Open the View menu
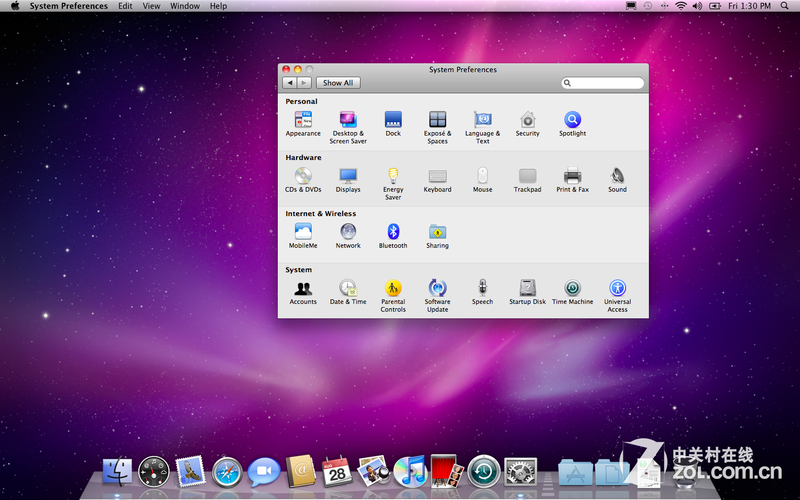Image resolution: width=800 pixels, height=500 pixels. [x=151, y=6]
